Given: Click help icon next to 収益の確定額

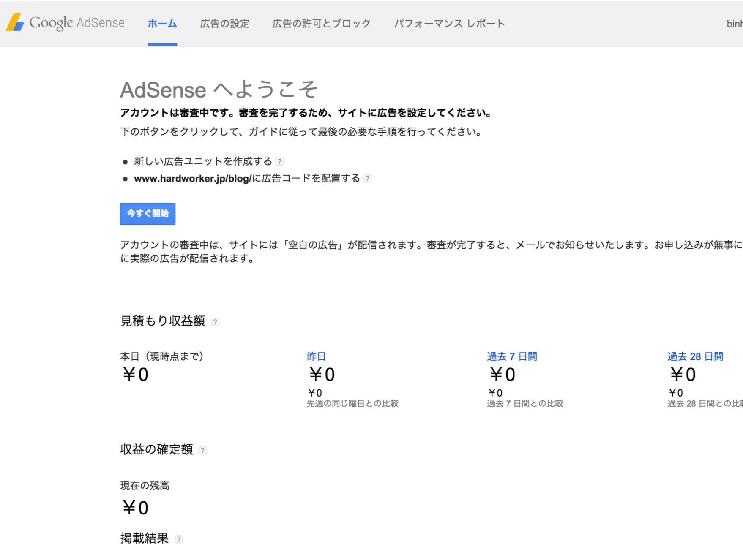Looking at the screenshot, I should (203, 451).
